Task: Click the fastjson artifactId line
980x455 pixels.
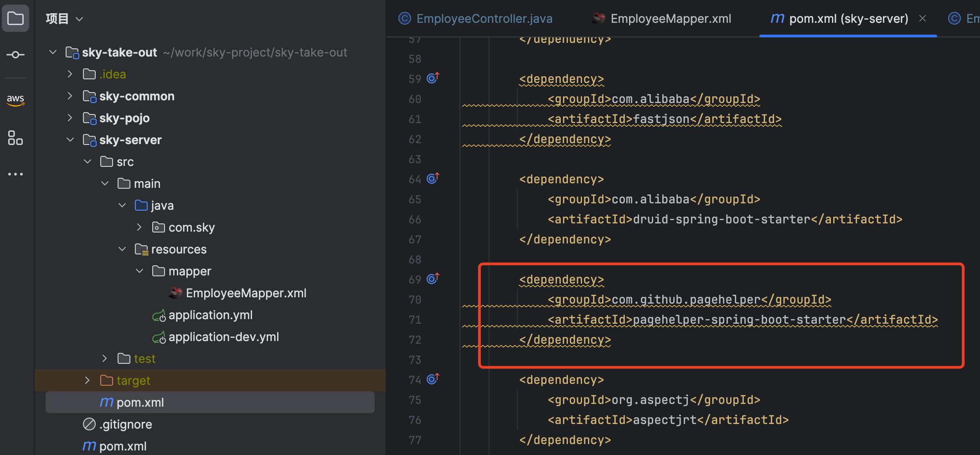Action: point(665,119)
